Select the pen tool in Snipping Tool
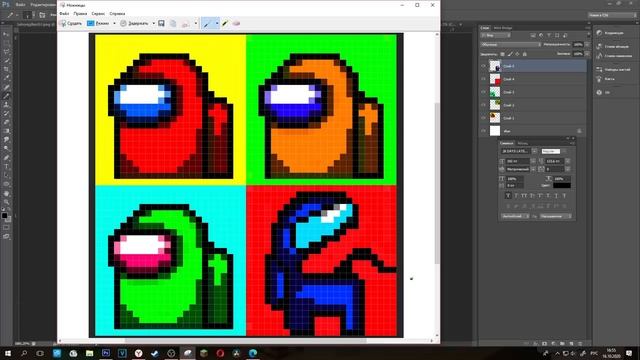The height and width of the screenshot is (360, 640). (x=208, y=24)
